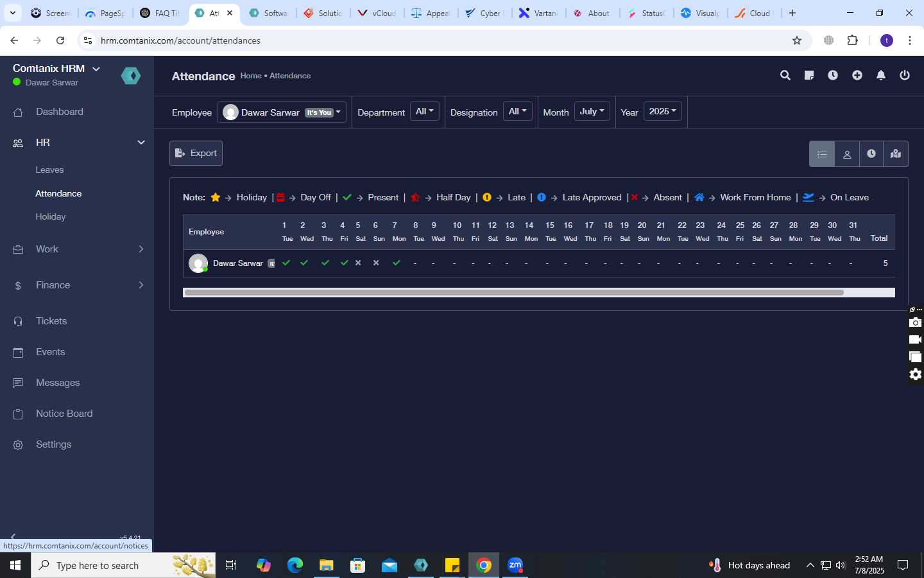
Task: Click the Events calendar icon
Action: pos(18,352)
